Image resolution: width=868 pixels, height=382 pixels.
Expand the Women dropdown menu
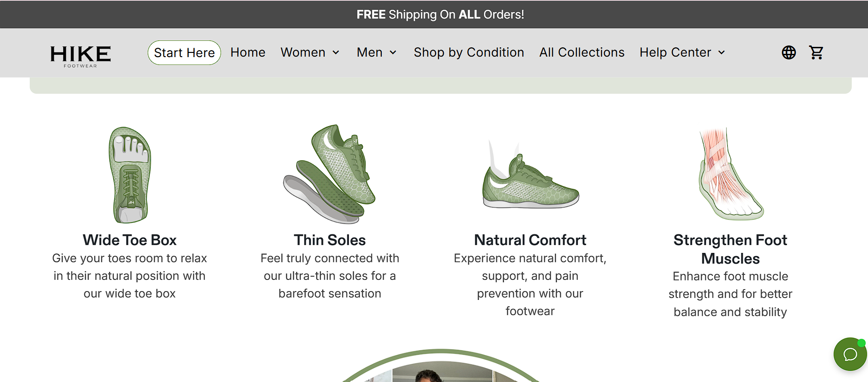[x=310, y=52]
